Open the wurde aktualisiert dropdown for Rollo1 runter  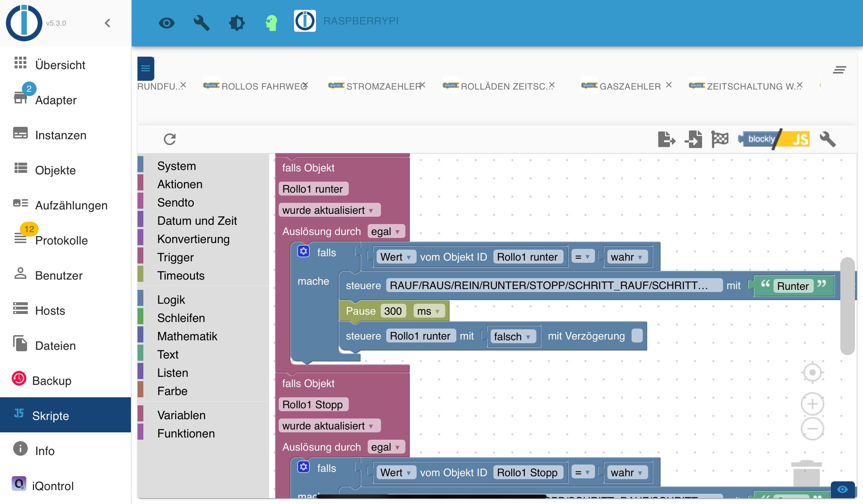tap(329, 210)
